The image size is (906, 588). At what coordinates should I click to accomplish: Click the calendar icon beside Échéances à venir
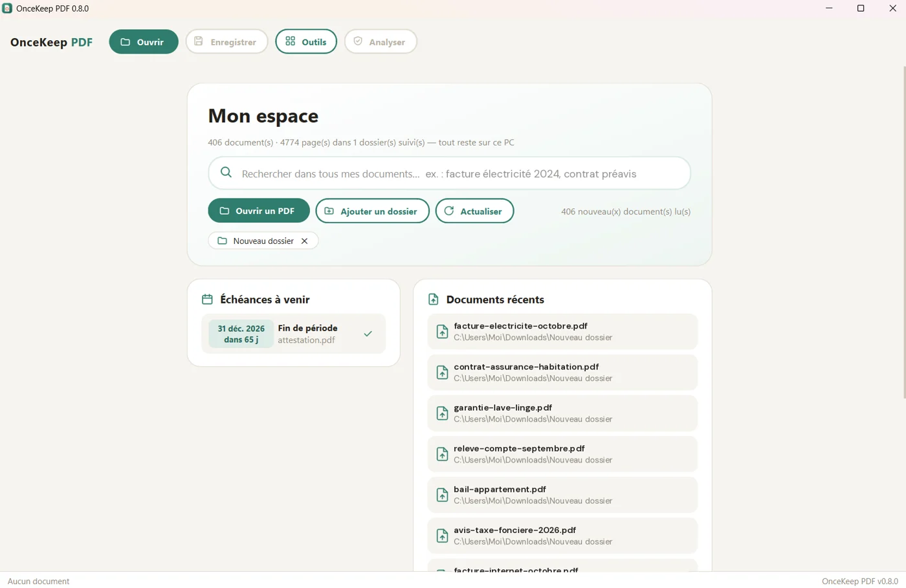pos(207,299)
